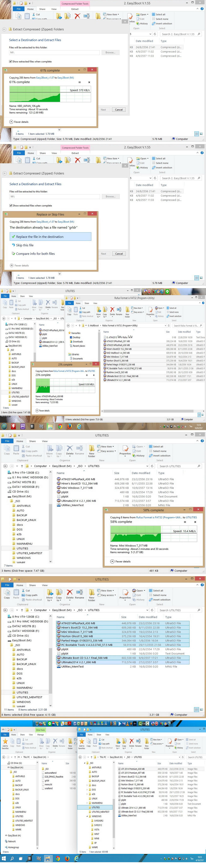Click History in Rufus Format window ribbon

click(x=160, y=316)
